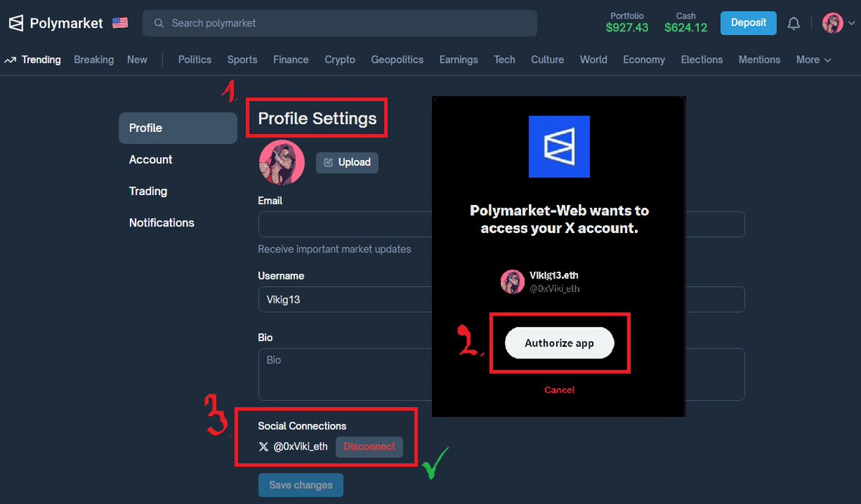Open the Breaking tab
Screen dimensions: 861x504
click(94, 60)
